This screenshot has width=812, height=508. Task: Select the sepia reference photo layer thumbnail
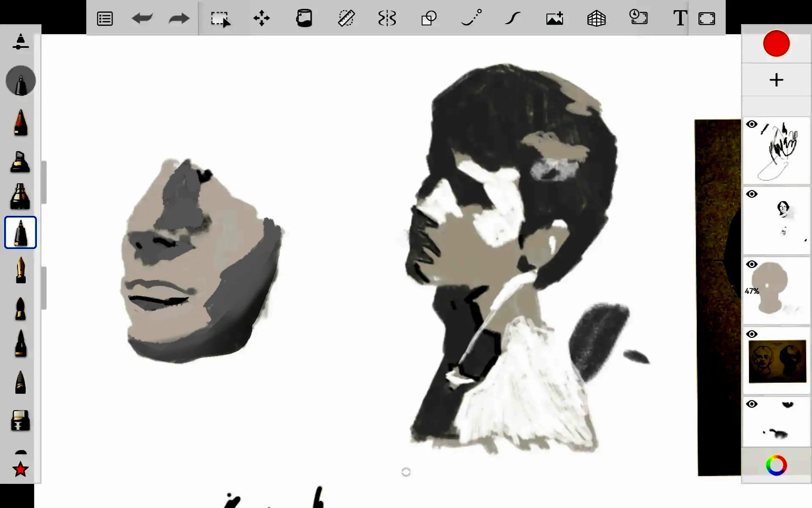777,361
